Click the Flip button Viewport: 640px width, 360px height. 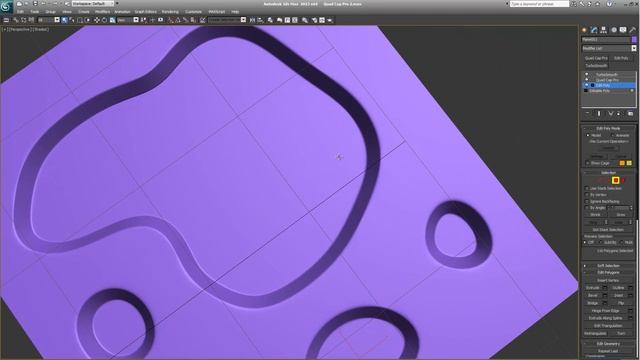[621, 303]
